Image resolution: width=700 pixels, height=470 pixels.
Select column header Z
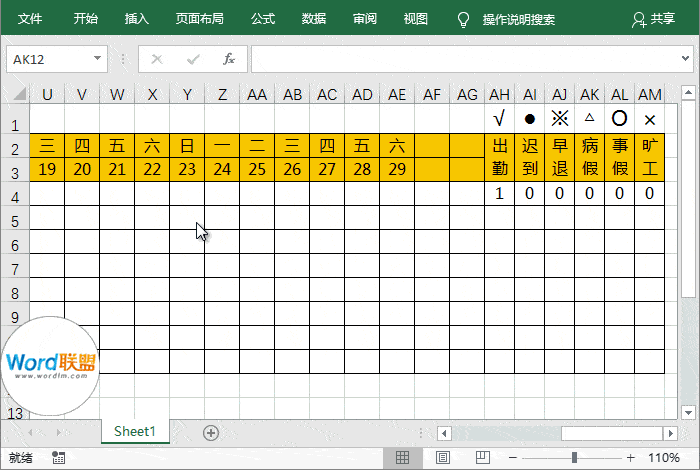point(222,94)
